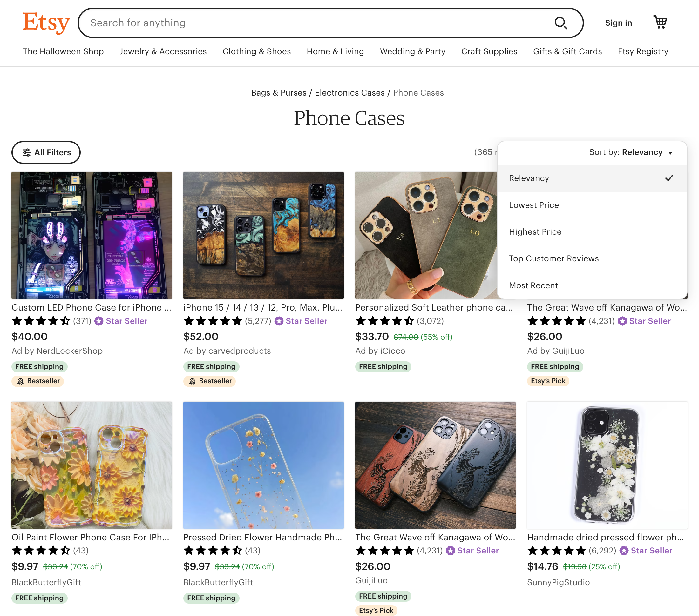699x616 pixels.
Task: Collapse the Sort by Relevancy dropdown
Action: coord(631,152)
